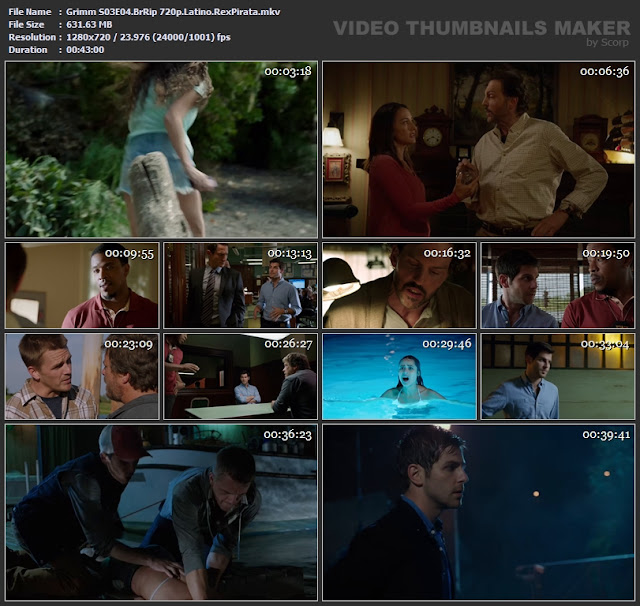This screenshot has width=640, height=606.
Task: Click the resolution value 1280x720 / 23.976 fps
Action: (148, 37)
